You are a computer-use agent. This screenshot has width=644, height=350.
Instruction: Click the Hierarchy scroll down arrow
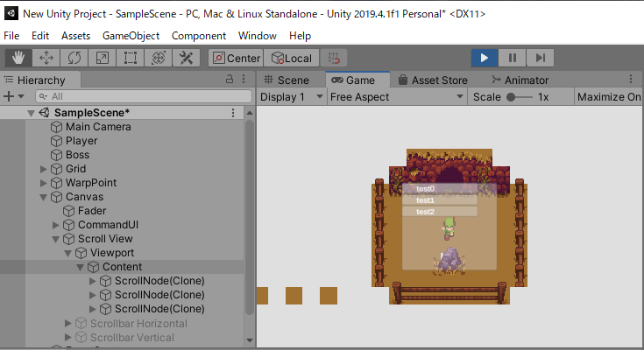click(250, 340)
